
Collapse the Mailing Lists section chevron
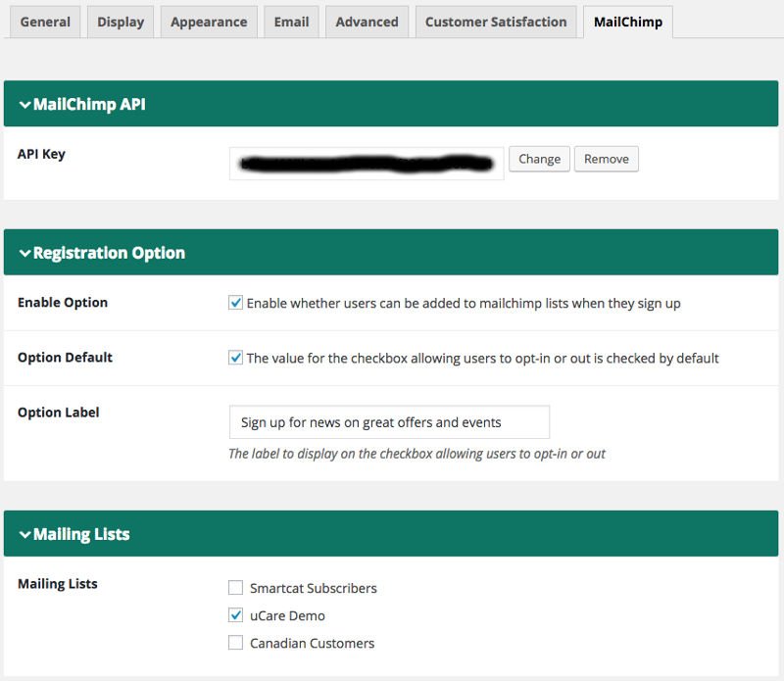pos(24,535)
